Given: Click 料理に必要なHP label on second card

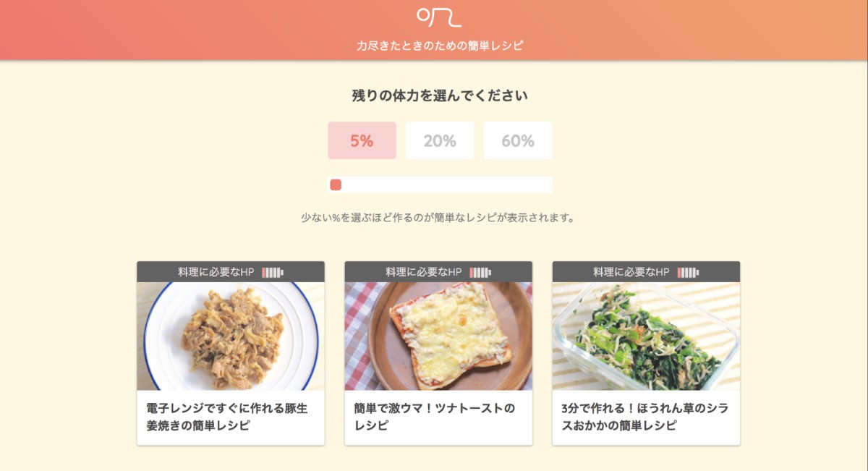Looking at the screenshot, I should coord(424,272).
